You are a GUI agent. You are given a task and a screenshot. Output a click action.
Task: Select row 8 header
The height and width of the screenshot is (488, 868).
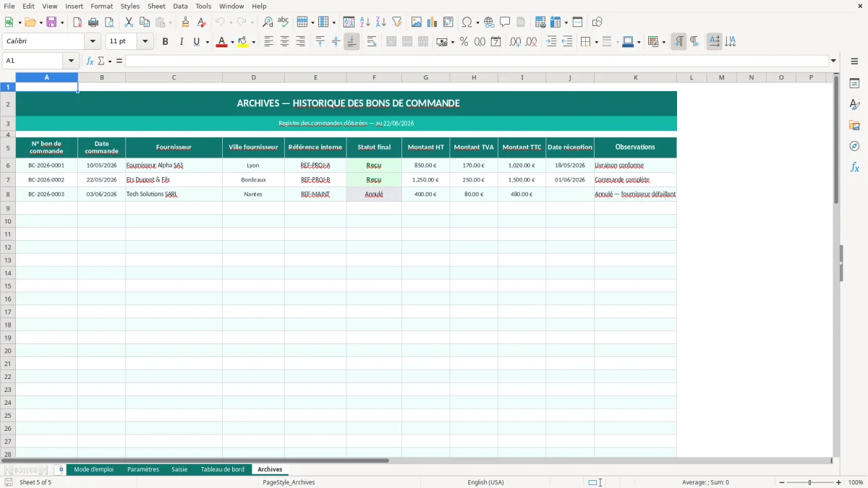(x=8, y=194)
